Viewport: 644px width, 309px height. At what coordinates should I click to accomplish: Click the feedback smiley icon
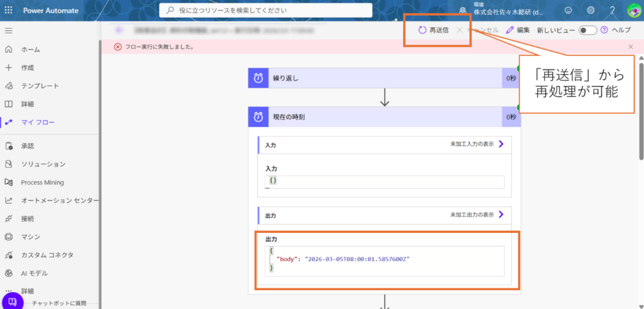[x=569, y=10]
